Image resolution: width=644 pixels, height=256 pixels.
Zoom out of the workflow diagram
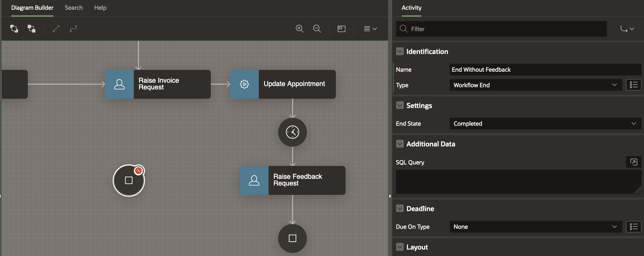click(x=317, y=29)
